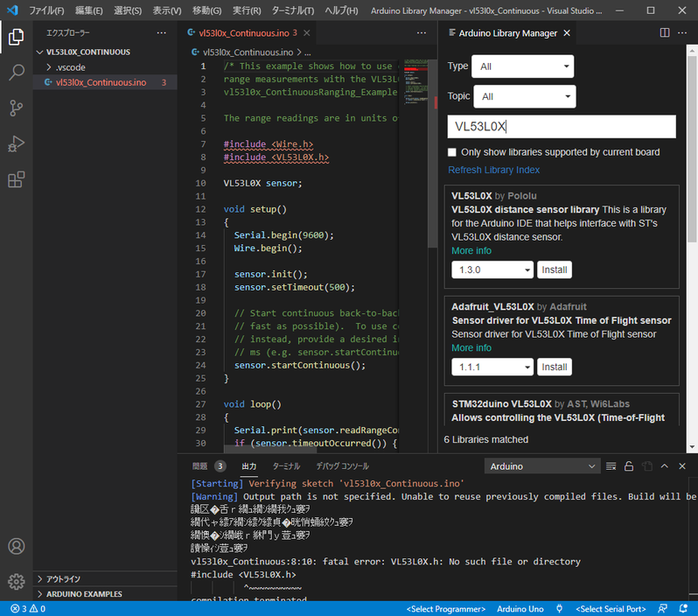Open the ターミナル(T) menu
Screen dimensions: 698x616
point(292,10)
